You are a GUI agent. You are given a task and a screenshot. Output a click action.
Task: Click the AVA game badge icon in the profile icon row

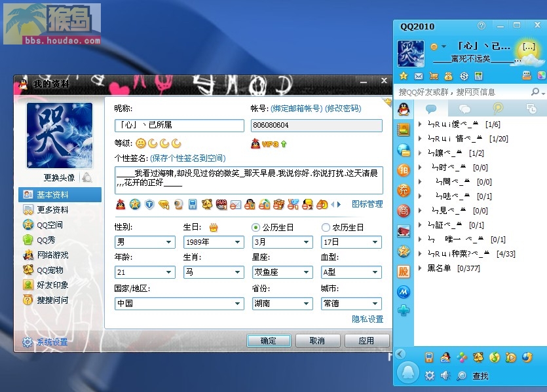pos(221,204)
